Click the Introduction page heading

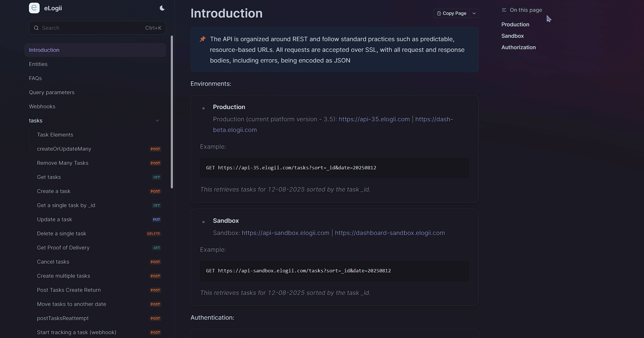pyautogui.click(x=226, y=13)
